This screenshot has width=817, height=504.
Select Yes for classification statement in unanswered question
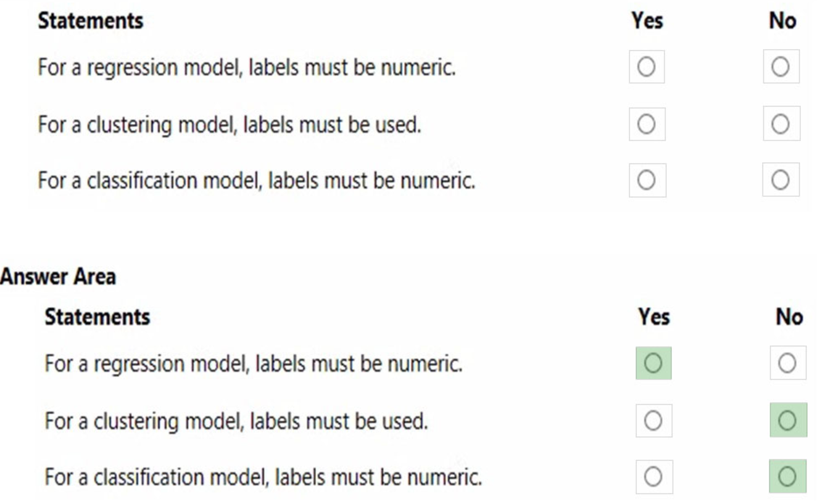tap(646, 180)
